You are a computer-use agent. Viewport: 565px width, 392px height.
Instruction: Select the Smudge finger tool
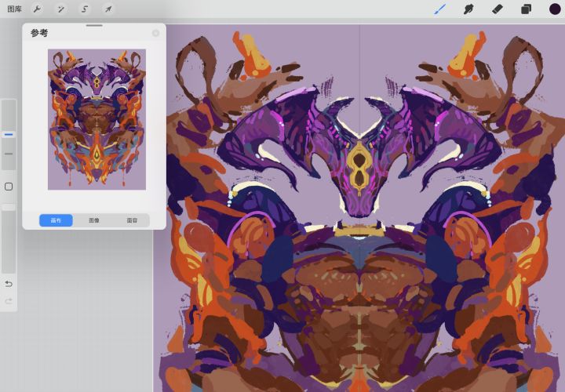[468, 9]
